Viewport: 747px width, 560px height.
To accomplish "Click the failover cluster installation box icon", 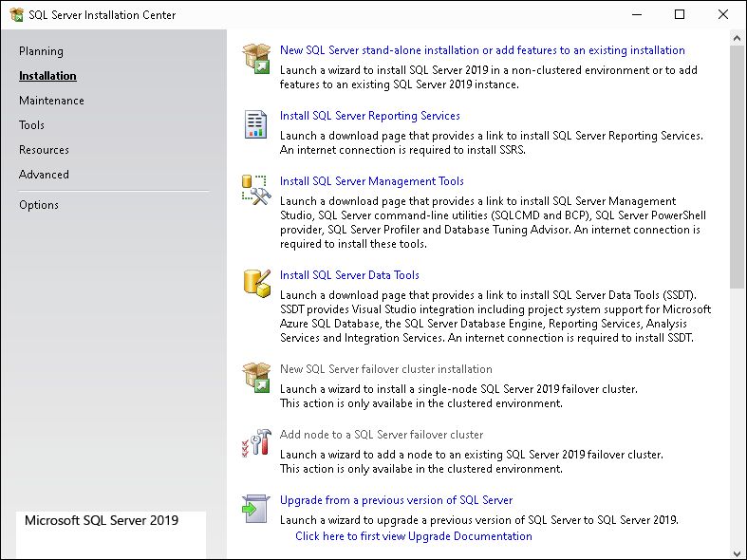I will point(256,378).
